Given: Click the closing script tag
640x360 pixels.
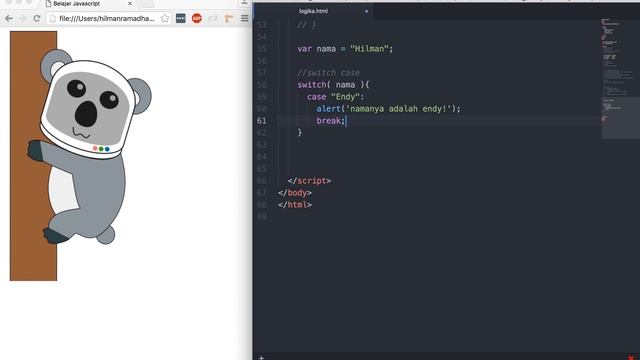Looking at the screenshot, I should click(309, 181).
